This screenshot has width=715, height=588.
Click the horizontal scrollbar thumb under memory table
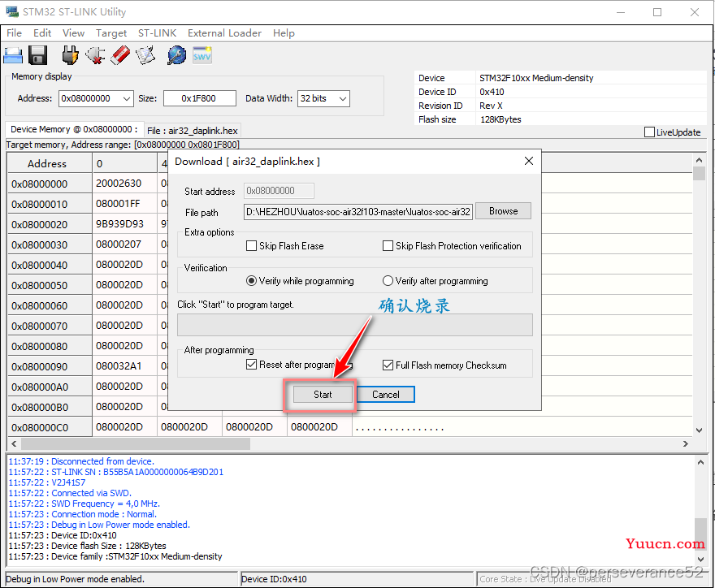tap(136, 443)
